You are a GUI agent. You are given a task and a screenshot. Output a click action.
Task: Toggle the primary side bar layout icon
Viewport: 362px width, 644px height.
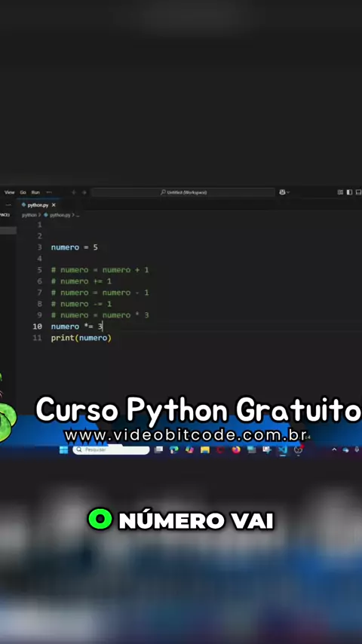[x=349, y=192]
